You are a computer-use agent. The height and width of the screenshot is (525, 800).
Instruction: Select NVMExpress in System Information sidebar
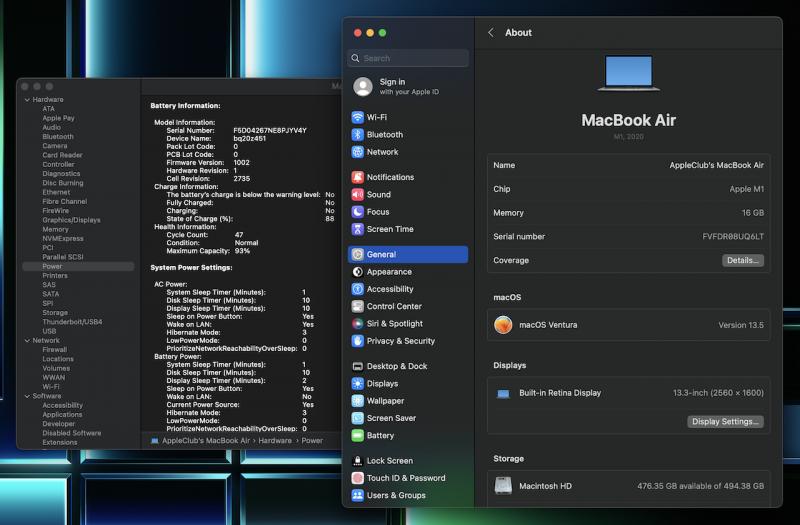(62, 239)
